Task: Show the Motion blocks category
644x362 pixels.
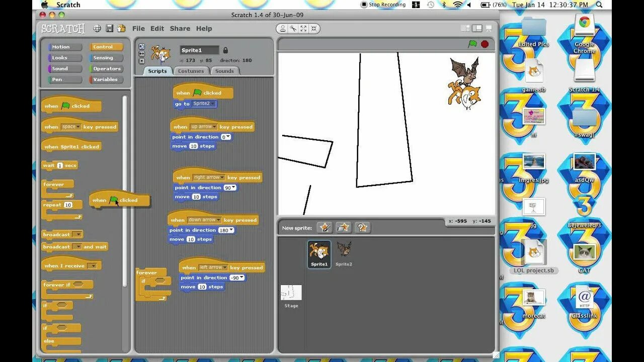Action: (65, 47)
